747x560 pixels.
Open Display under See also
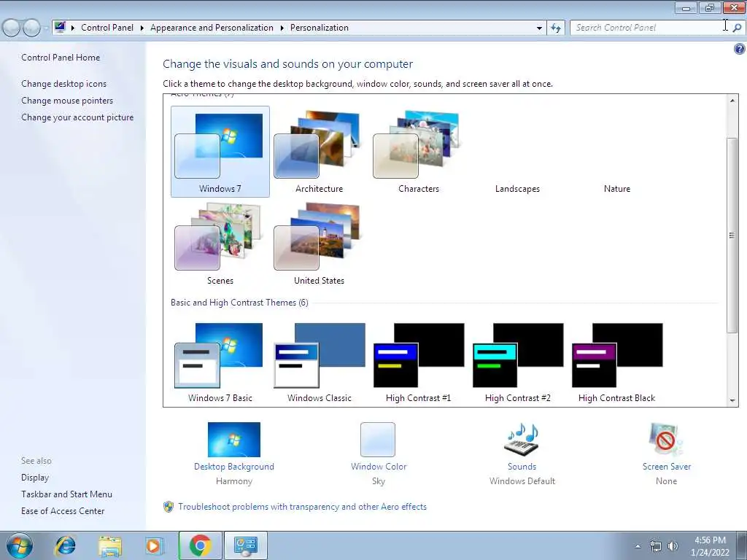[35, 478]
